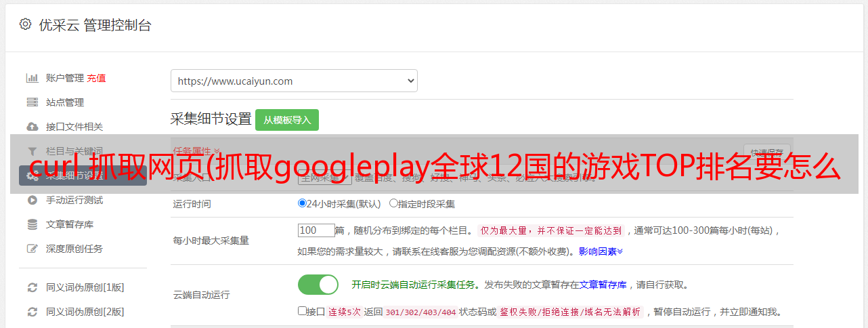Click the database icon for 文章暂存库
The image size is (868, 328).
point(32,224)
